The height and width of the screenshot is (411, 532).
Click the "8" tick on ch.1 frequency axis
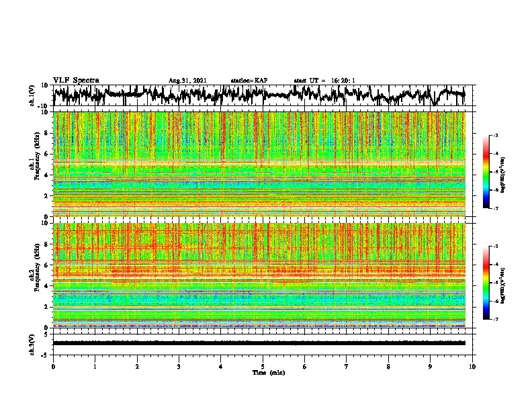pyautogui.click(x=47, y=133)
